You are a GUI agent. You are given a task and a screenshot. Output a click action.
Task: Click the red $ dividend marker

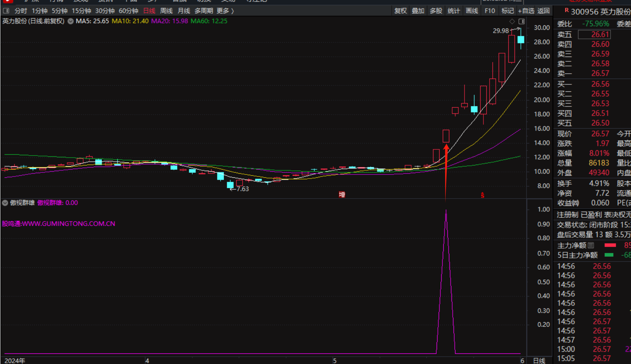[483, 195]
